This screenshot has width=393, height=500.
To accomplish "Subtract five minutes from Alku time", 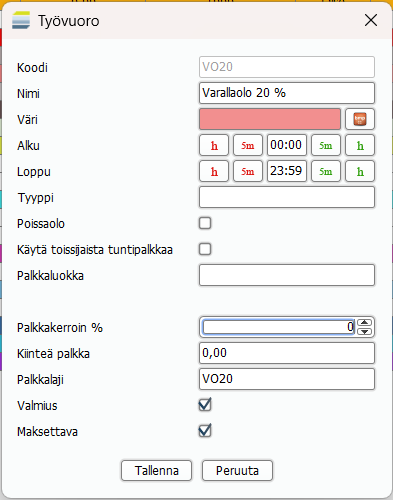I will (x=248, y=145).
